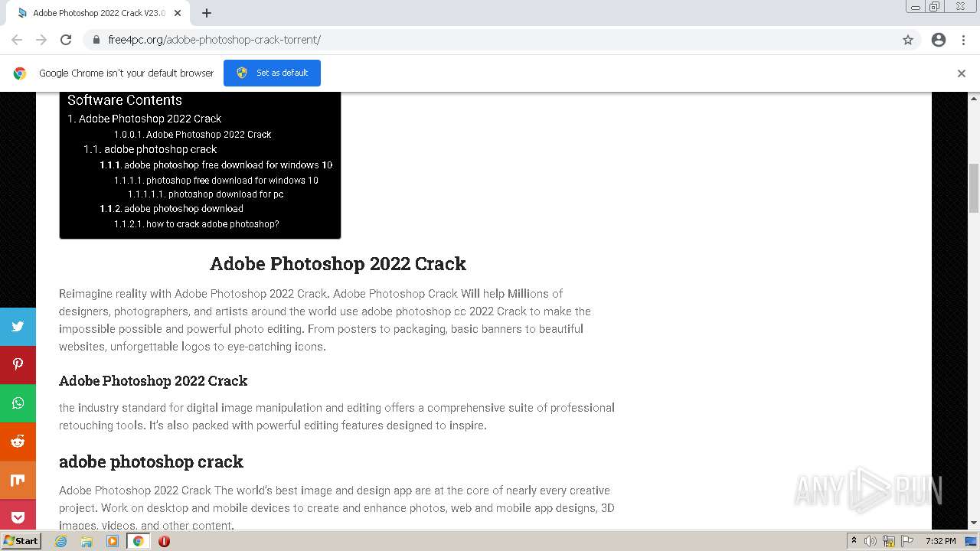Open 1.1.2. adobe photoshop download
The width and height of the screenshot is (980, 551).
(171, 209)
